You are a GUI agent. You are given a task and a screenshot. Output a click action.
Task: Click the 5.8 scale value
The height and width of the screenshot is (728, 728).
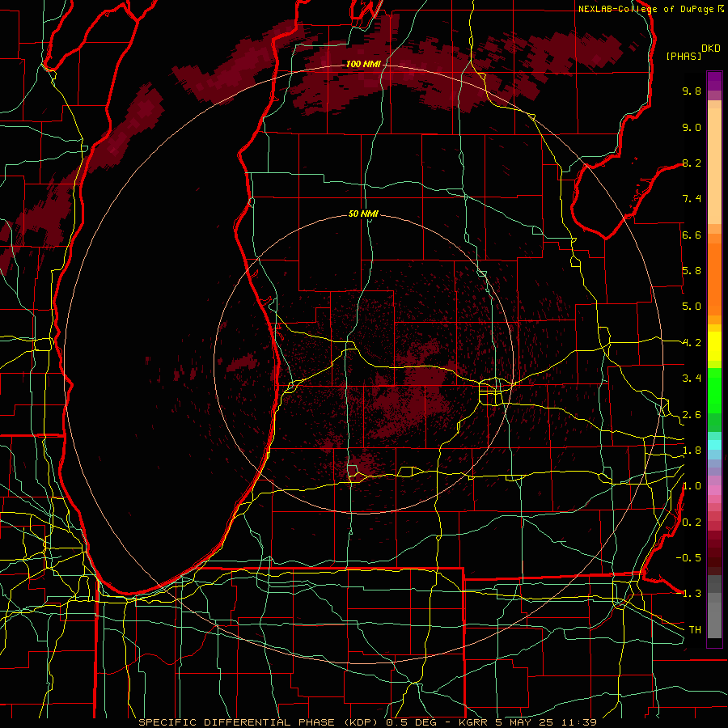point(692,271)
